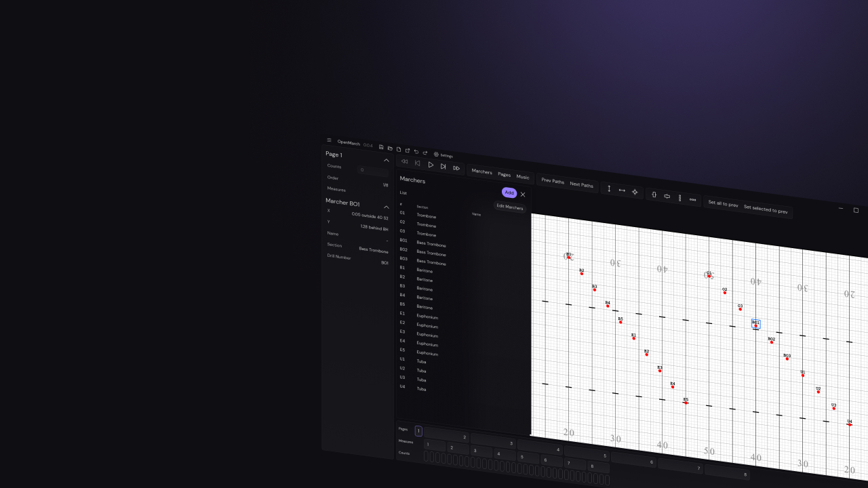
Task: Open the Pages tab
Action: (504, 174)
